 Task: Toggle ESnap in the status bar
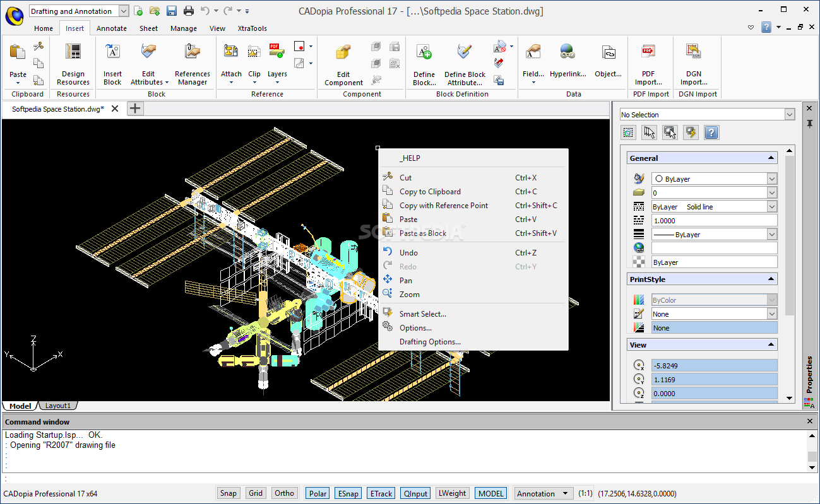pyautogui.click(x=348, y=493)
